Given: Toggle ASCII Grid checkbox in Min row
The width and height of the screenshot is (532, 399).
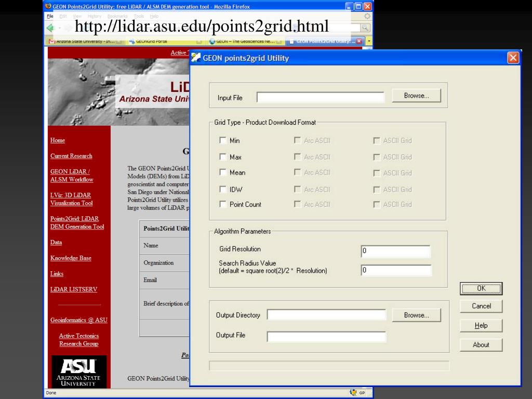Looking at the screenshot, I should click(377, 140).
